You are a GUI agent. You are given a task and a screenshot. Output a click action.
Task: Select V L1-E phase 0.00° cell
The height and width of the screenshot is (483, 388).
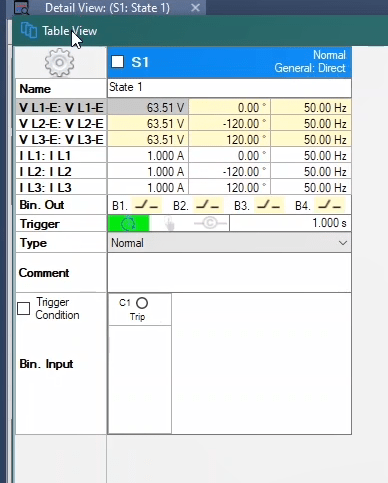(x=229, y=108)
